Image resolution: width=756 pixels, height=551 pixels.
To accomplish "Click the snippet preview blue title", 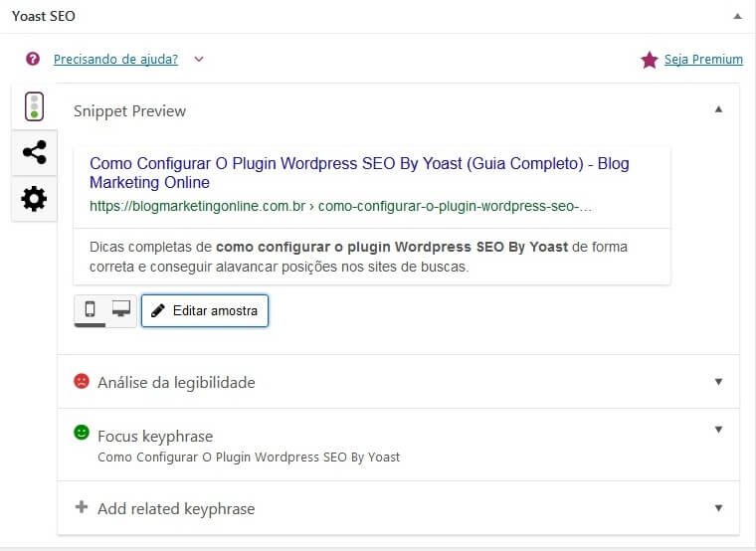I will click(359, 173).
